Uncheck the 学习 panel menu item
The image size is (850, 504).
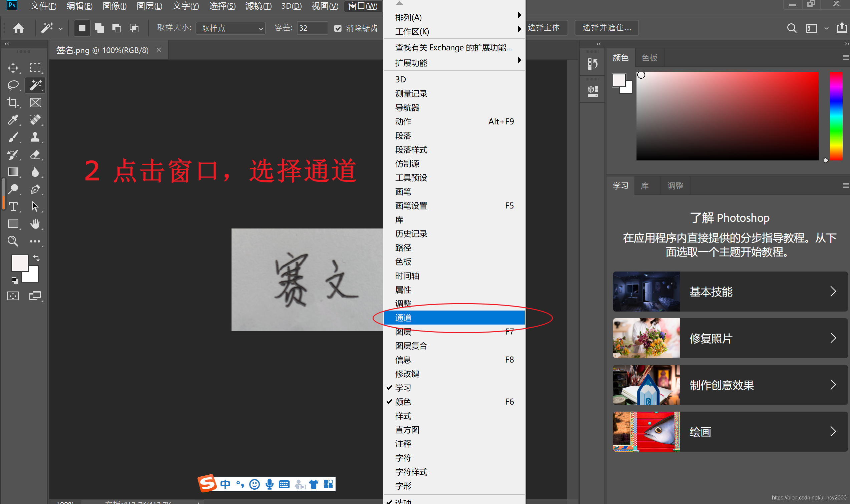[x=403, y=388]
